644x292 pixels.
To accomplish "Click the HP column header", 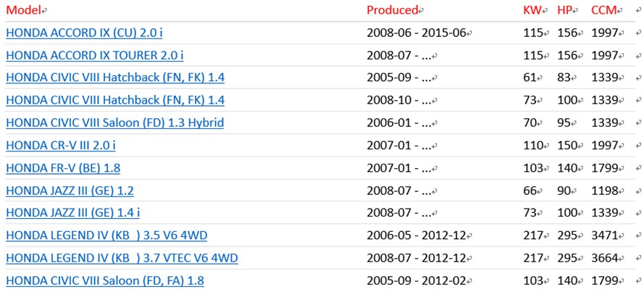I will coord(565,10).
